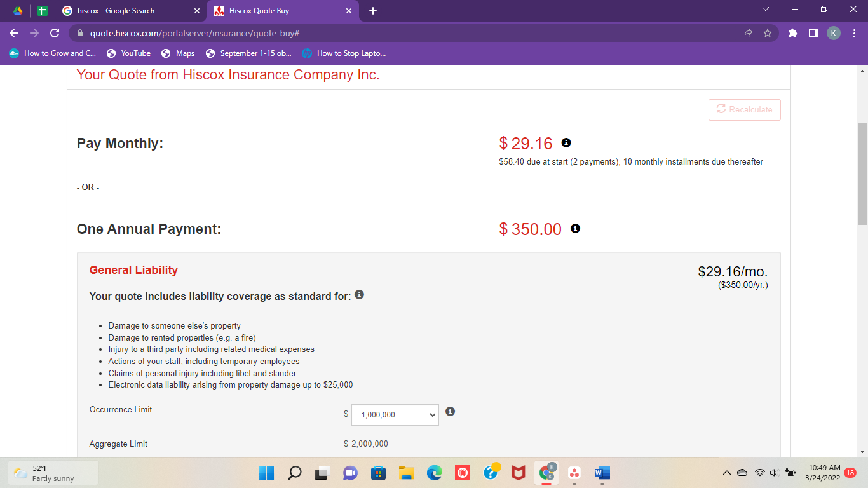This screenshot has height=488, width=868.
Task: Open Microsoft Word from taskbar
Action: pos(602,473)
